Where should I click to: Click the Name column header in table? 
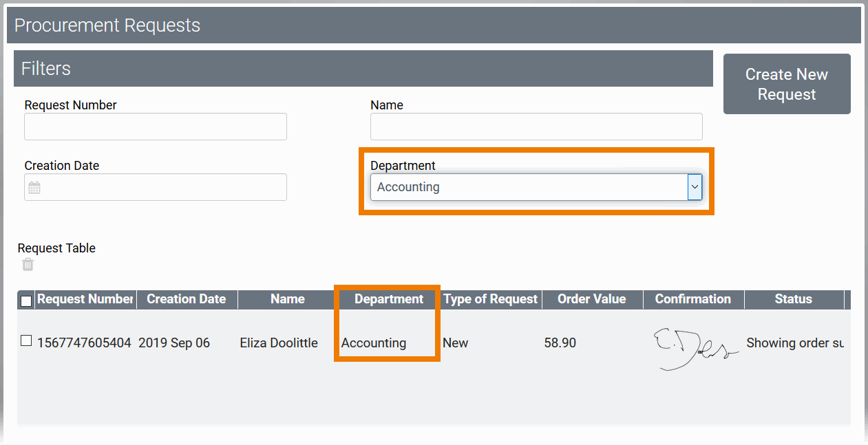click(288, 299)
